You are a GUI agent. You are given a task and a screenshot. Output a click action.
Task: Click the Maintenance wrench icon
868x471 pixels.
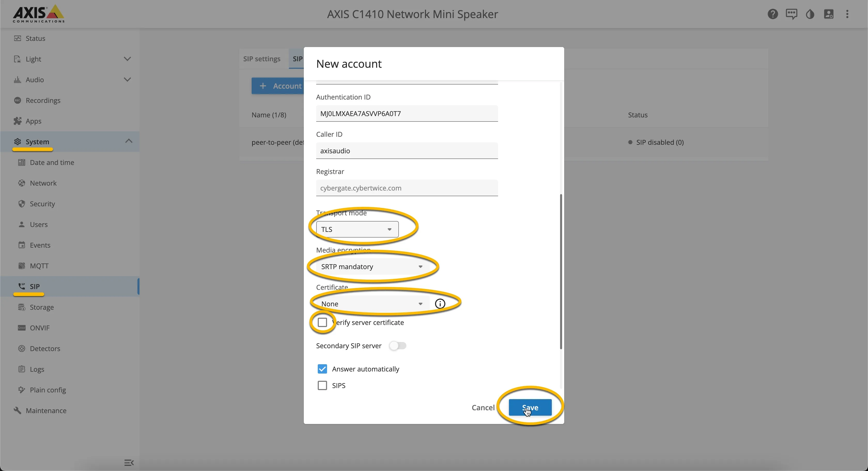[x=18, y=410]
